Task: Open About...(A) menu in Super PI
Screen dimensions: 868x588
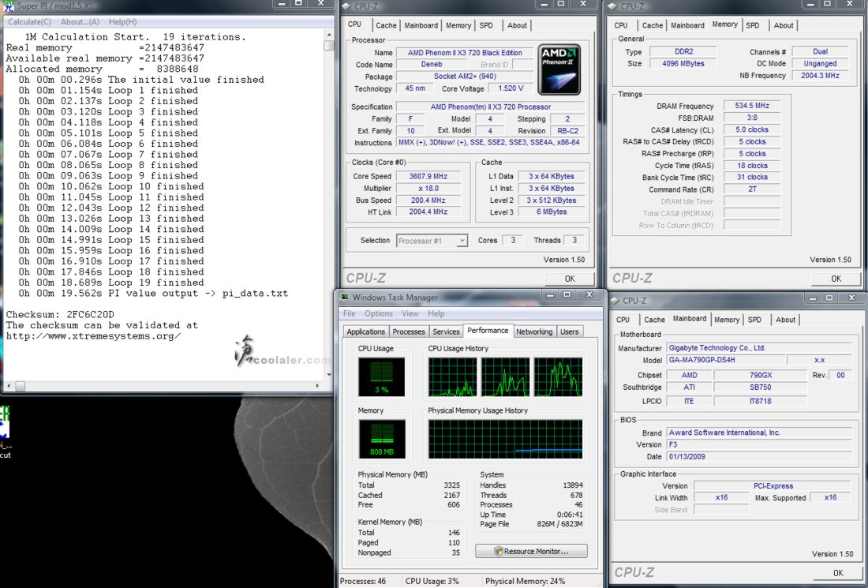Action: coord(80,21)
